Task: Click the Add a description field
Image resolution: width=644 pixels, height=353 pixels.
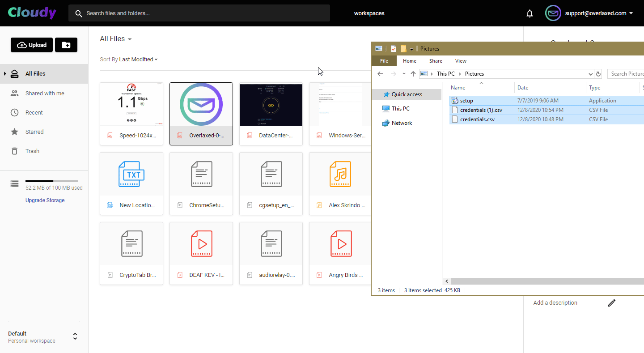Action: (x=555, y=303)
